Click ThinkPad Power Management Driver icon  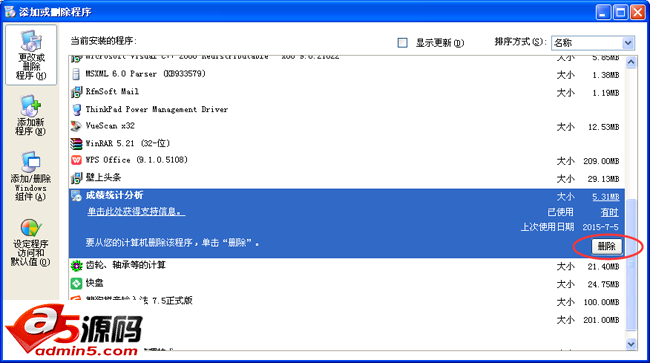[76, 109]
